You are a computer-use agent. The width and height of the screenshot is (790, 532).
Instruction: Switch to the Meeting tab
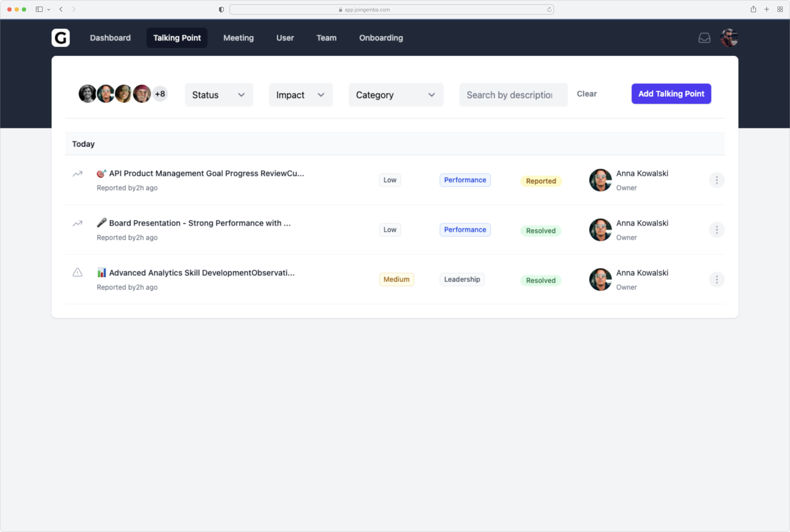(238, 38)
